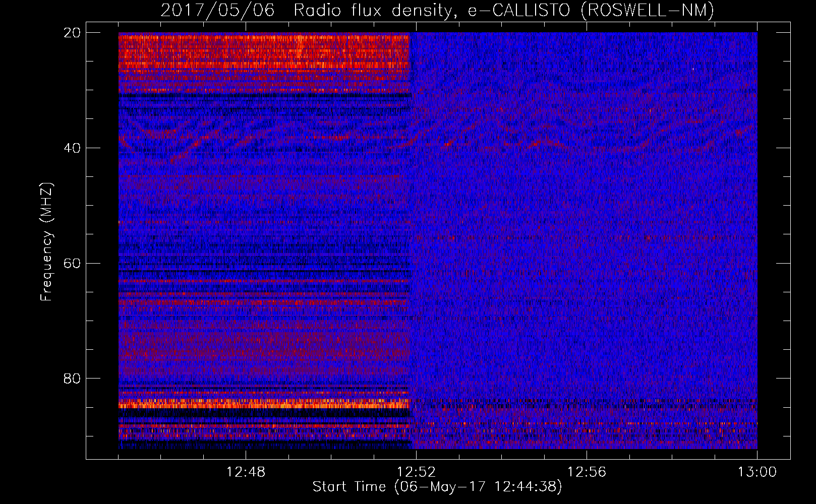Click the 12:52 time tick label
Image resolution: width=816 pixels, height=504 pixels.
pos(416,472)
